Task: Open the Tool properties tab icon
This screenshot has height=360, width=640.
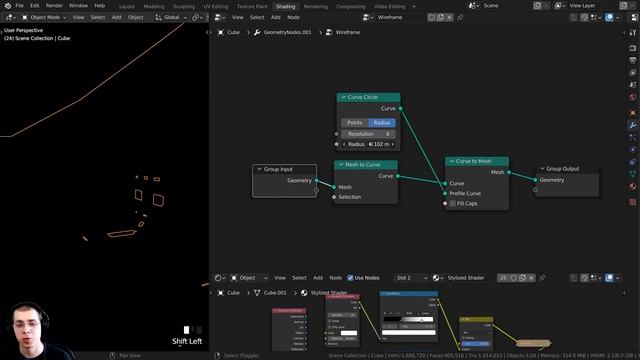Action: [633, 32]
